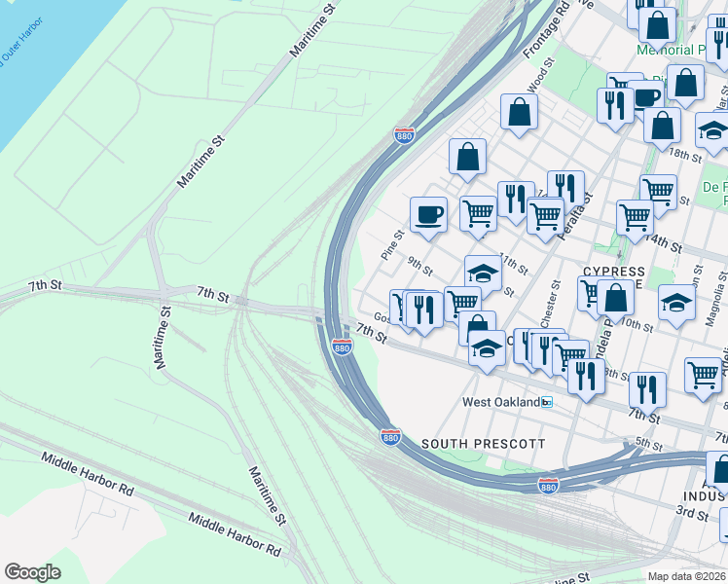Screen dimensions: 728x584
Task: Select the shopping bag marker left of the 18th St school marker
Action: (662, 128)
